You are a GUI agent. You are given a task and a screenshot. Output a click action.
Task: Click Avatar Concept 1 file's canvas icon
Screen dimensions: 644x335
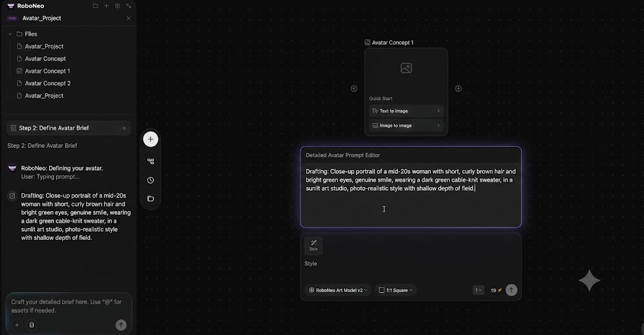point(19,71)
